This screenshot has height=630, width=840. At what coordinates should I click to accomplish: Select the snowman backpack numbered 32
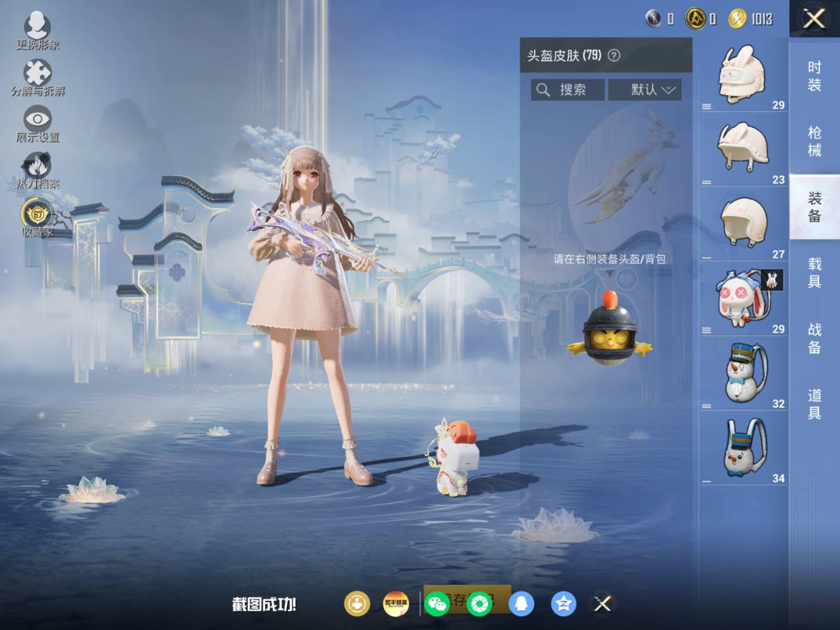744,374
